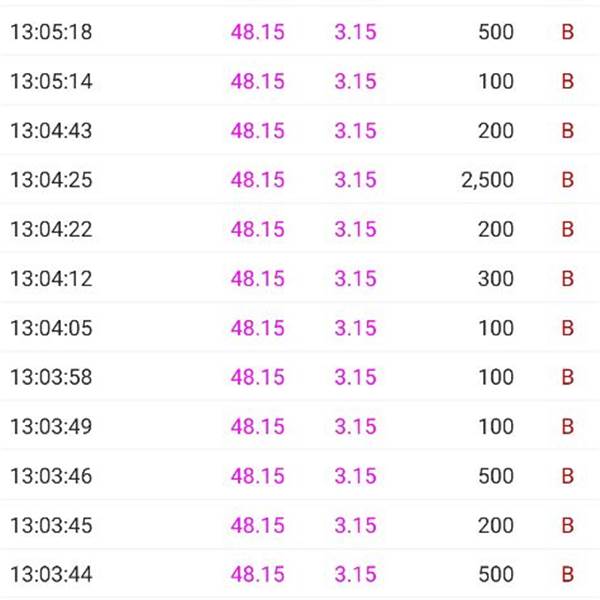Click change 3.15 at 13:04:43
This screenshot has height=600, width=600.
355,130
